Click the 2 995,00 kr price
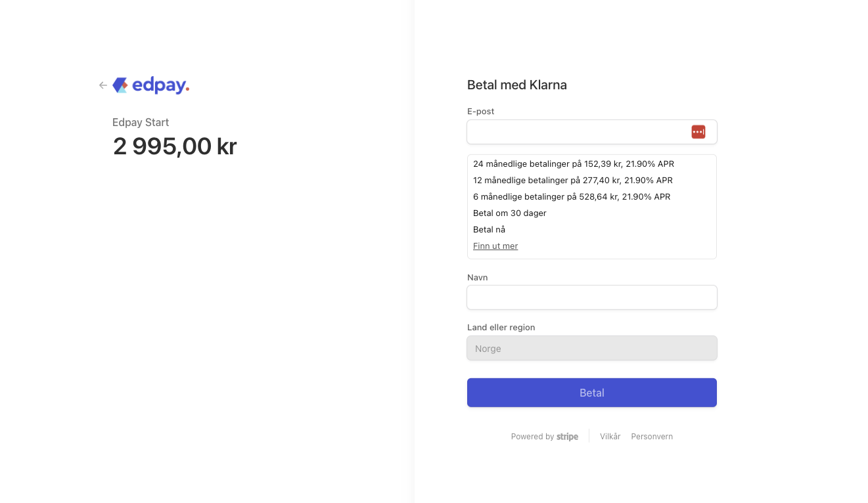 point(175,146)
